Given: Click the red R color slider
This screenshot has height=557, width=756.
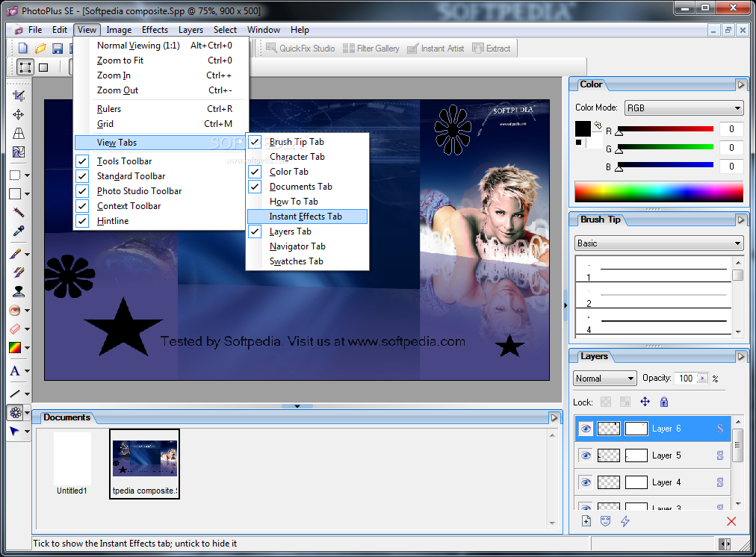Looking at the screenshot, I should pos(666,129).
